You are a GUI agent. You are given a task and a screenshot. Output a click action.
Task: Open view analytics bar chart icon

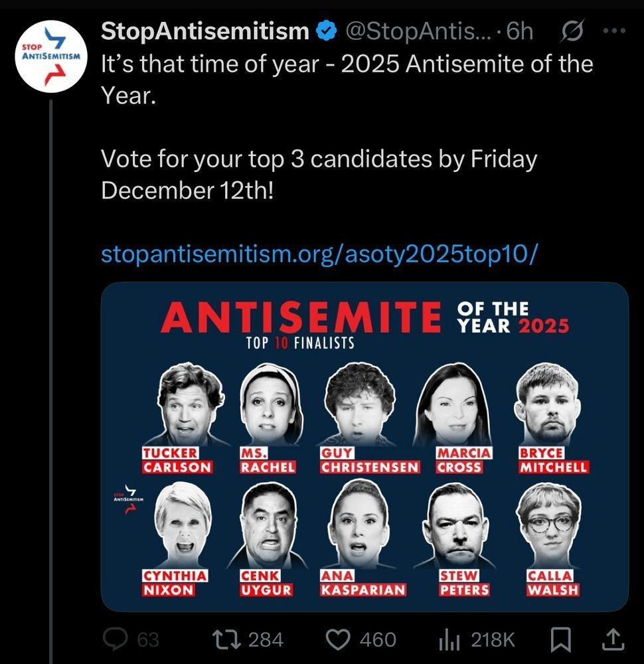(x=449, y=639)
